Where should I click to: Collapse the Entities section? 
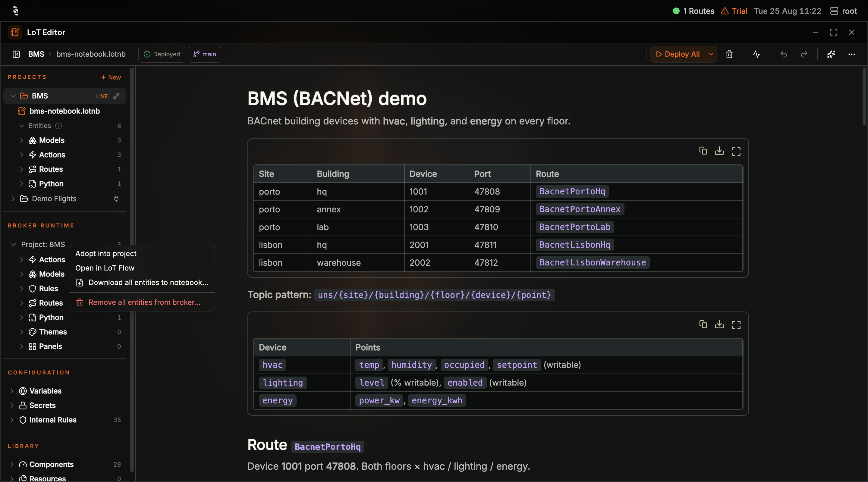(x=22, y=126)
